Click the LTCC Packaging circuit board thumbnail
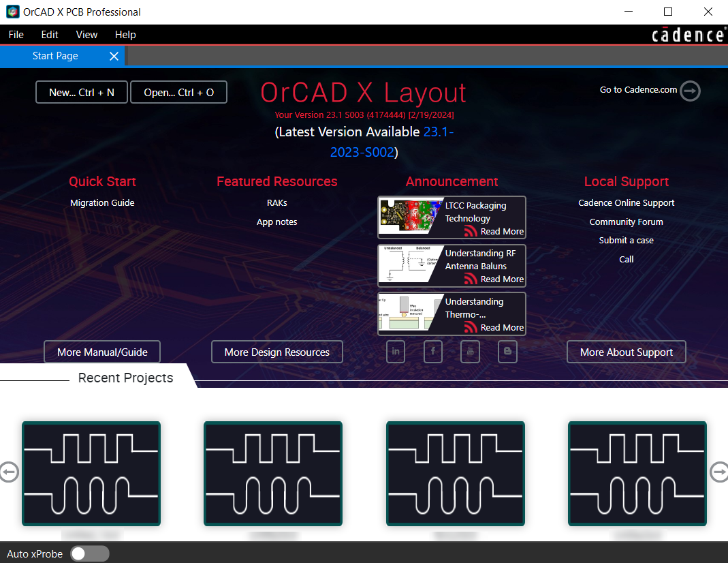Viewport: 728px width, 563px height. (x=411, y=217)
